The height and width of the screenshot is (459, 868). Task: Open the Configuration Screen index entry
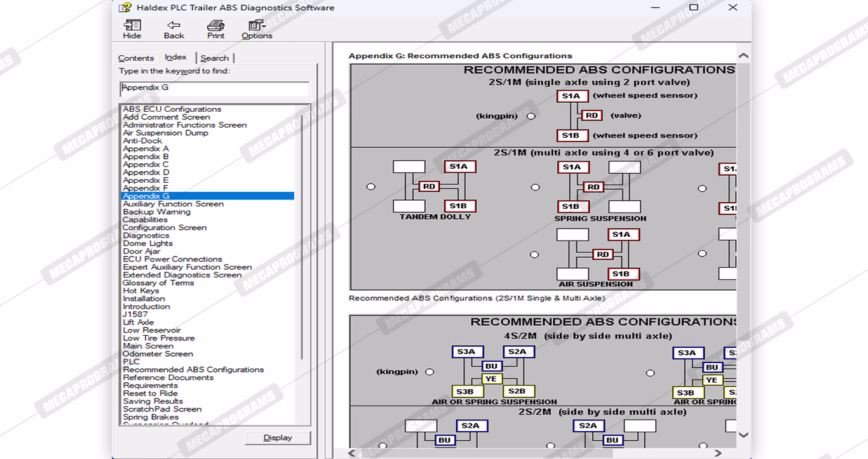(x=165, y=227)
